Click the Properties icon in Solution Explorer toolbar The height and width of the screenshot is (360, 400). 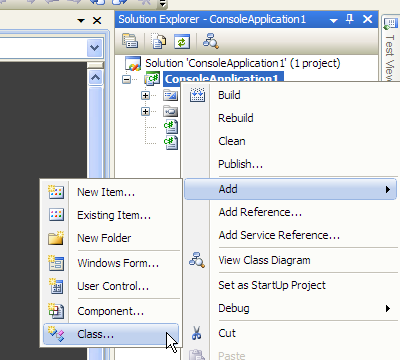[130, 41]
